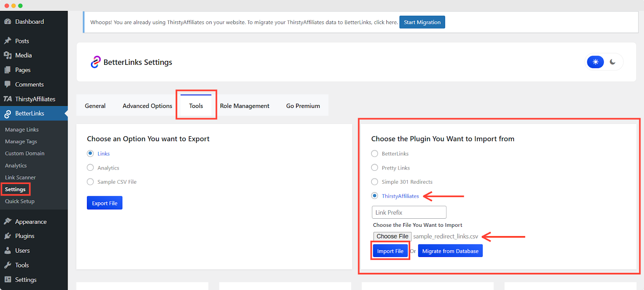The image size is (644, 290).
Task: Click the BetterLinks logo in settings header
Action: (x=95, y=62)
